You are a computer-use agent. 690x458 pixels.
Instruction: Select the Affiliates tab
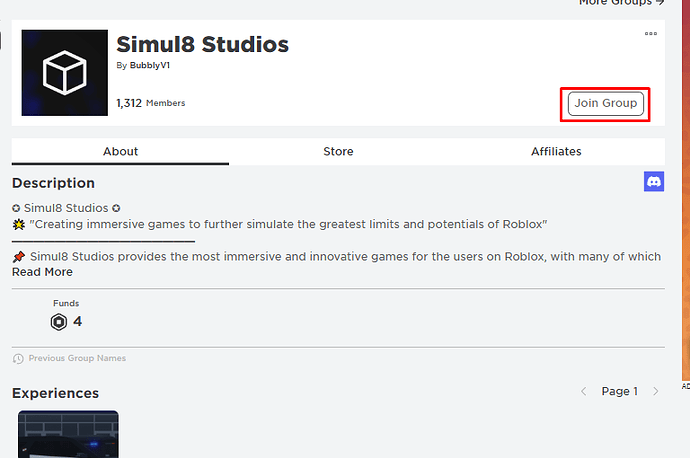click(x=556, y=152)
